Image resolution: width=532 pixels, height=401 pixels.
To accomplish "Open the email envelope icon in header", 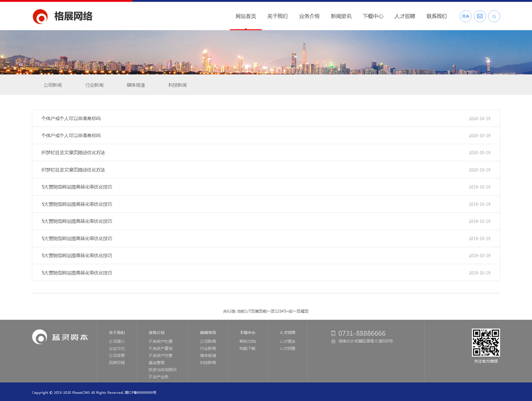I will (480, 16).
